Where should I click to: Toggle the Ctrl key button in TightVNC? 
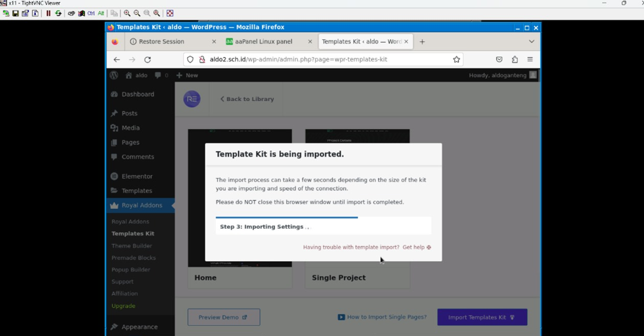click(92, 13)
